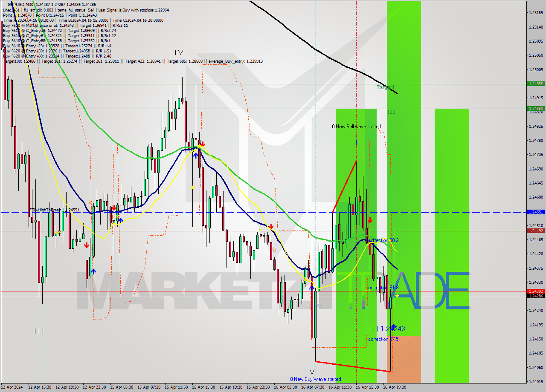Click the red diagonal trend line above the sell wave
Viewport: 546px width, 392px height.
(x=344, y=187)
